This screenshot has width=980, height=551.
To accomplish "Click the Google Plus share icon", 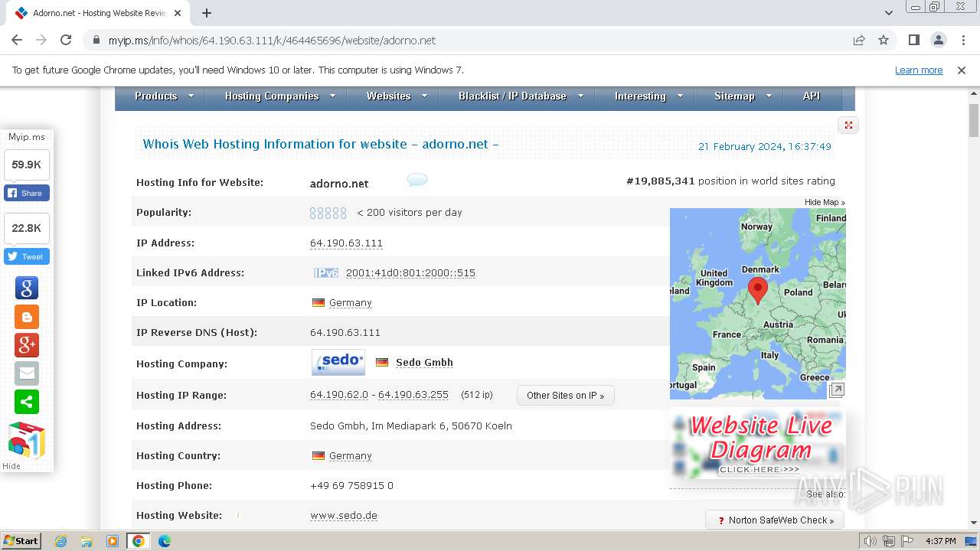I will coord(27,344).
